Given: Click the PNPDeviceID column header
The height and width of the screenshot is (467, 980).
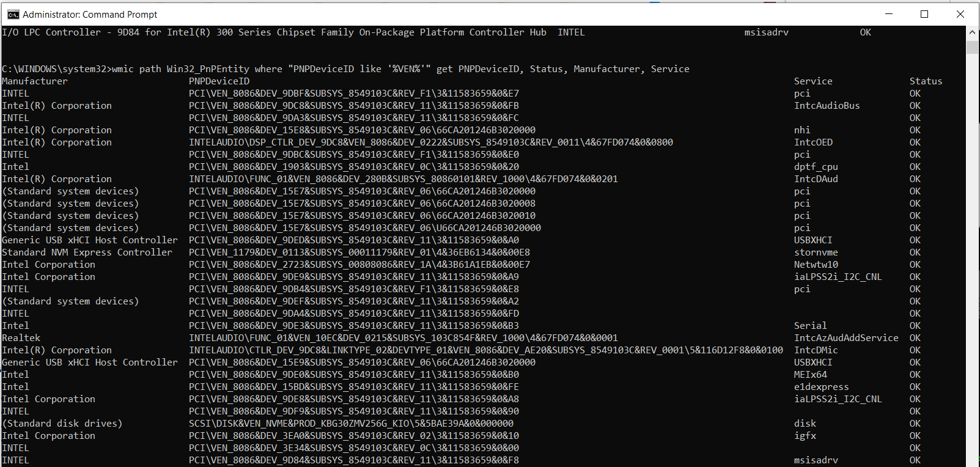Looking at the screenshot, I should (219, 81).
